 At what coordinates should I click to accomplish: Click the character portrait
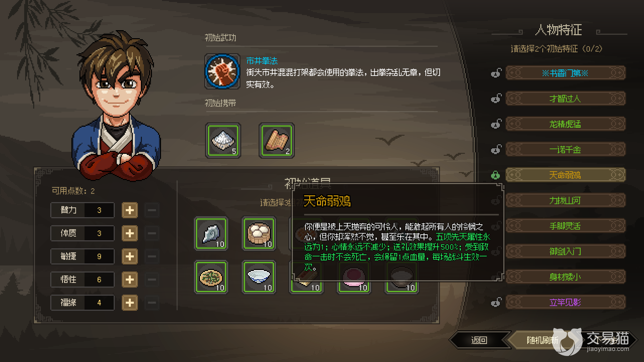click(116, 106)
